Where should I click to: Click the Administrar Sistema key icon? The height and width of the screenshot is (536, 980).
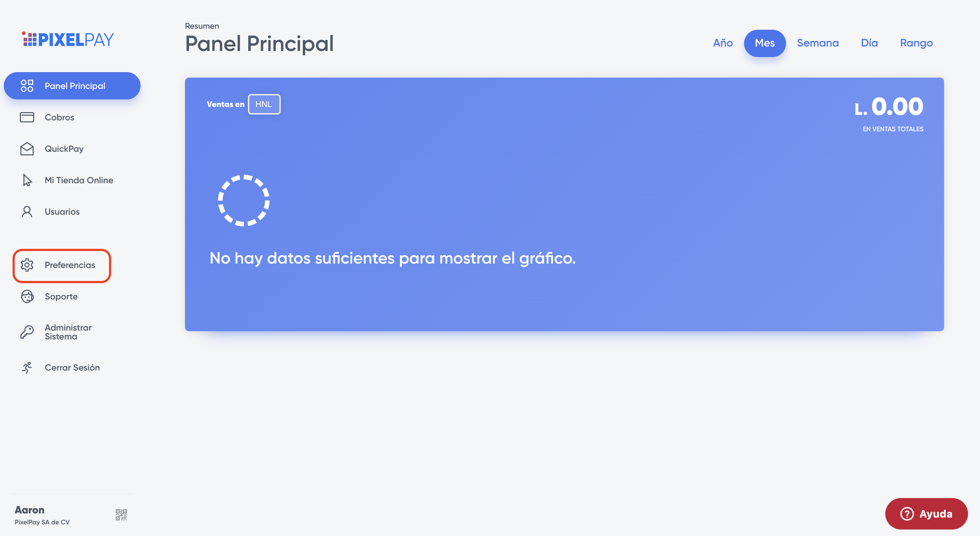27,332
